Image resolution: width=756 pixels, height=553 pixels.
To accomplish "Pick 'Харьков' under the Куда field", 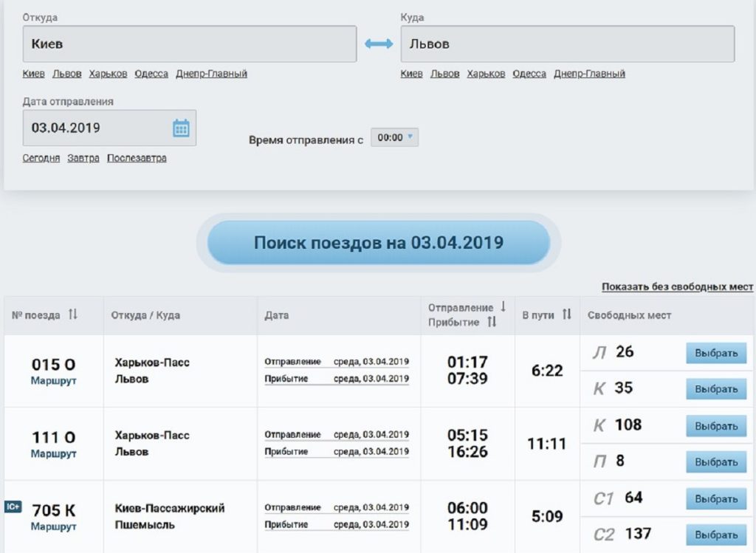I will click(x=486, y=74).
